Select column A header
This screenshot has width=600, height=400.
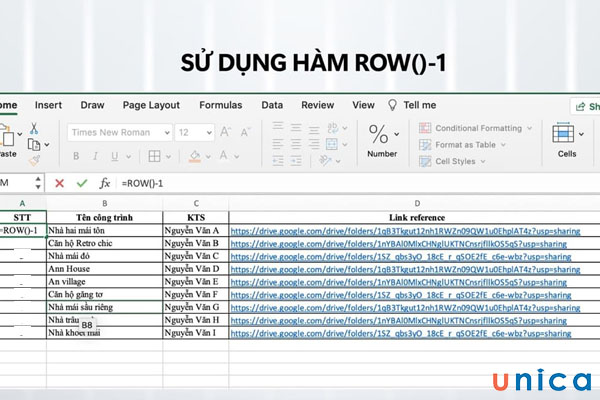coord(22,204)
